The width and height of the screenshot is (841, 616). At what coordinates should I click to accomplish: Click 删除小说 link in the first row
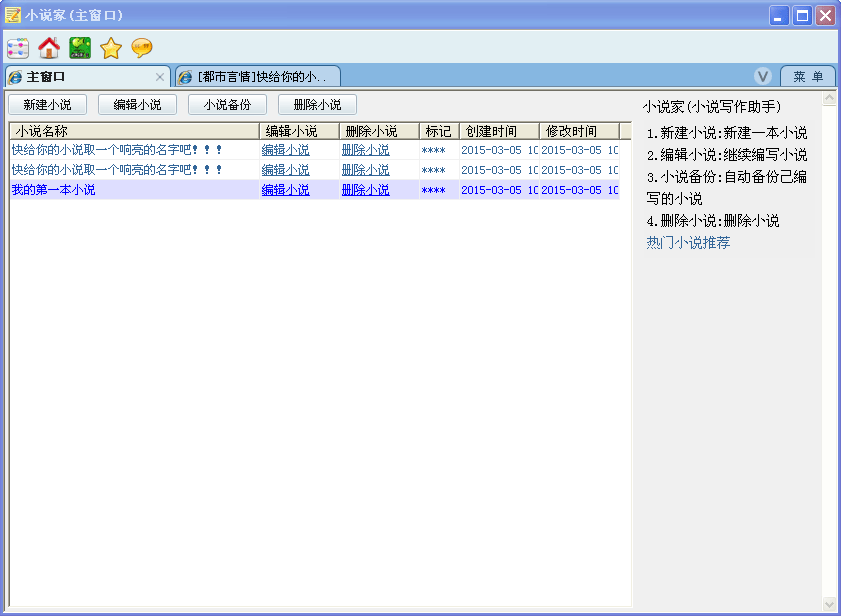pos(365,150)
